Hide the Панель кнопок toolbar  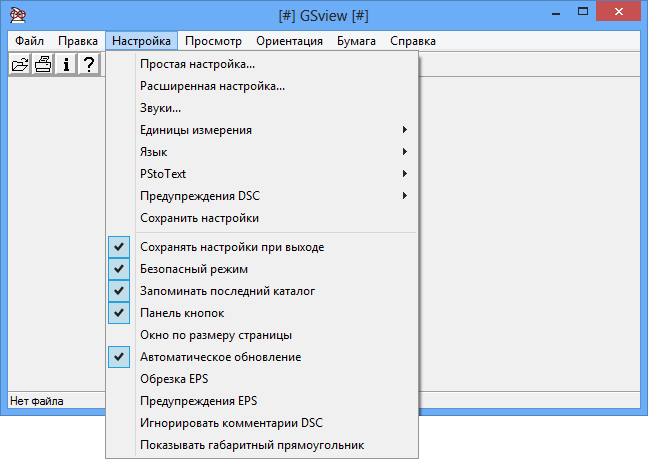pos(182,313)
